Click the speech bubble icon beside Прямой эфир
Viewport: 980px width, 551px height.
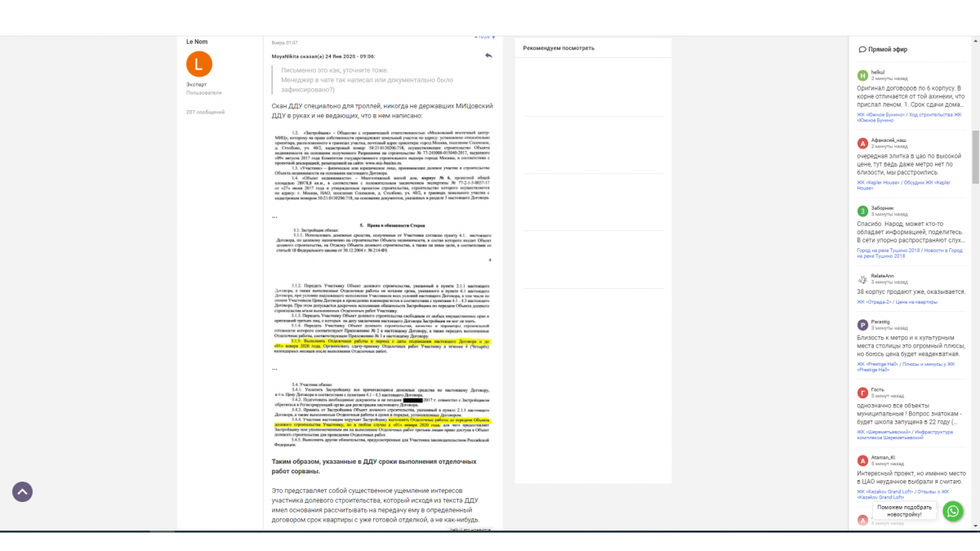pyautogui.click(x=862, y=50)
